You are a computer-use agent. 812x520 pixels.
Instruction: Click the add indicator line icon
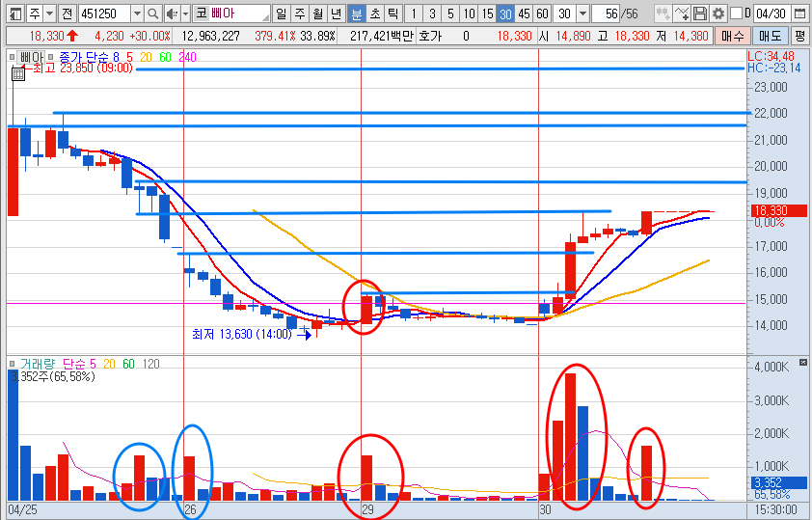[x=682, y=14]
